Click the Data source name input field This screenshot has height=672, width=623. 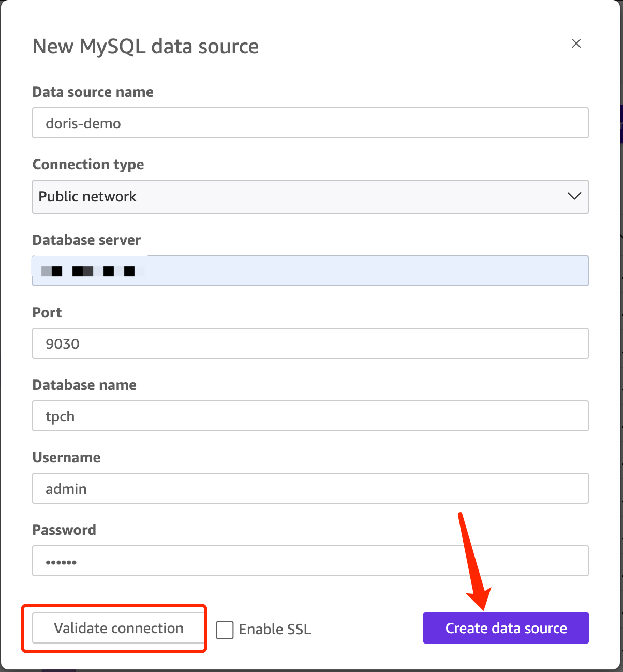(310, 123)
